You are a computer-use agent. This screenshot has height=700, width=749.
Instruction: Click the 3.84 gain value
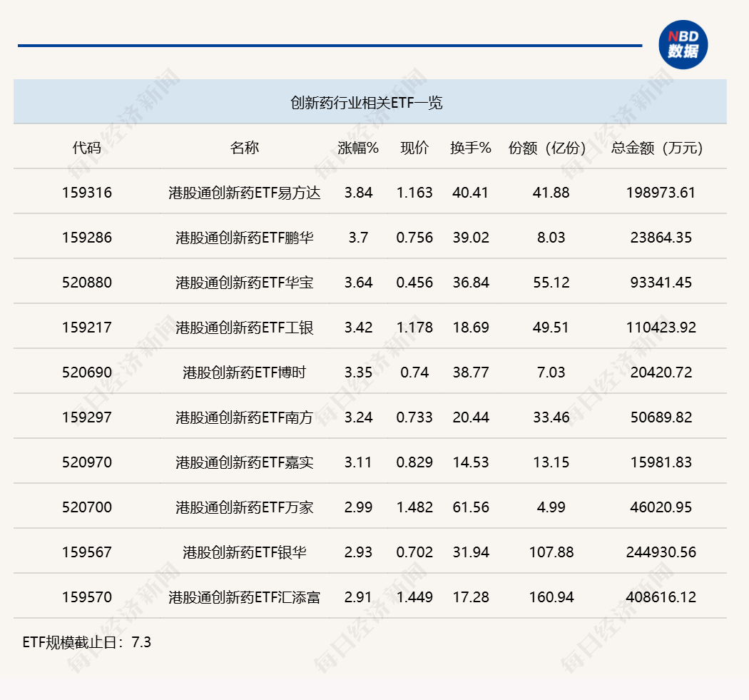point(358,193)
